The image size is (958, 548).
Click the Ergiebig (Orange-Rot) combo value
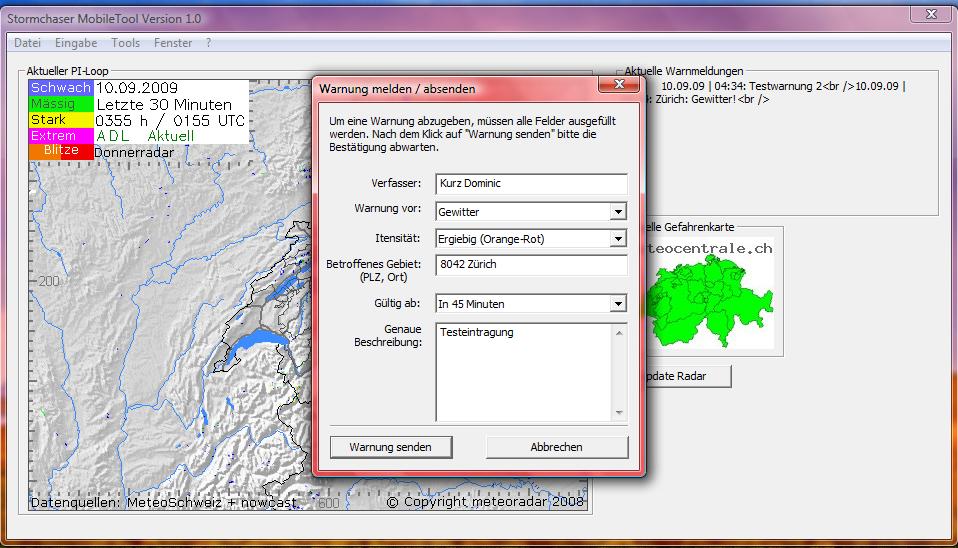point(491,239)
